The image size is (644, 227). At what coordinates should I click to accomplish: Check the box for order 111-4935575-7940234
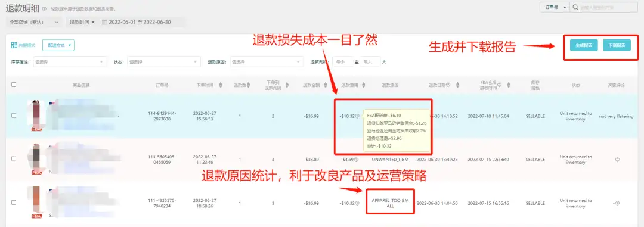pos(14,203)
